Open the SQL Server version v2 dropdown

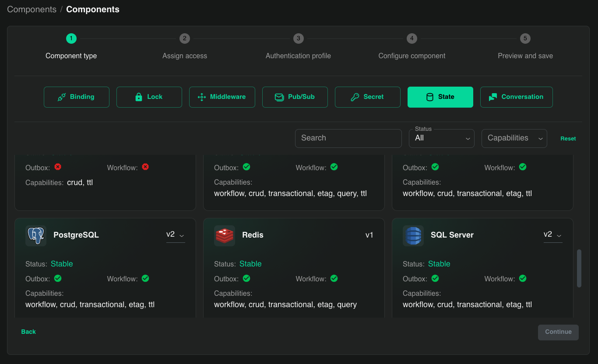[x=553, y=235]
